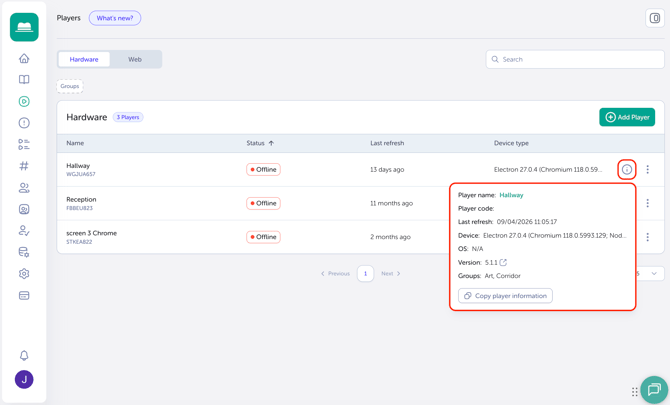
Task: Sort by the Status column arrow
Action: coord(271,143)
